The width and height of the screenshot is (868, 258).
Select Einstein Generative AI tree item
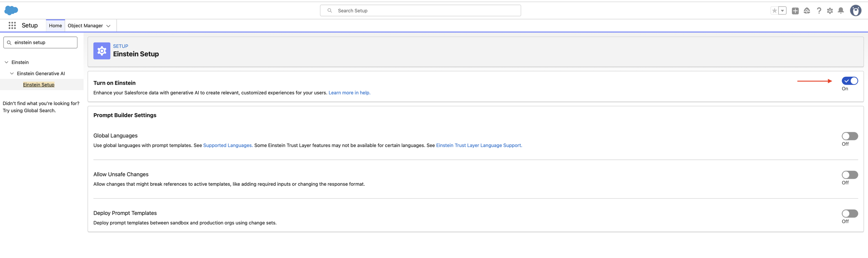click(41, 74)
